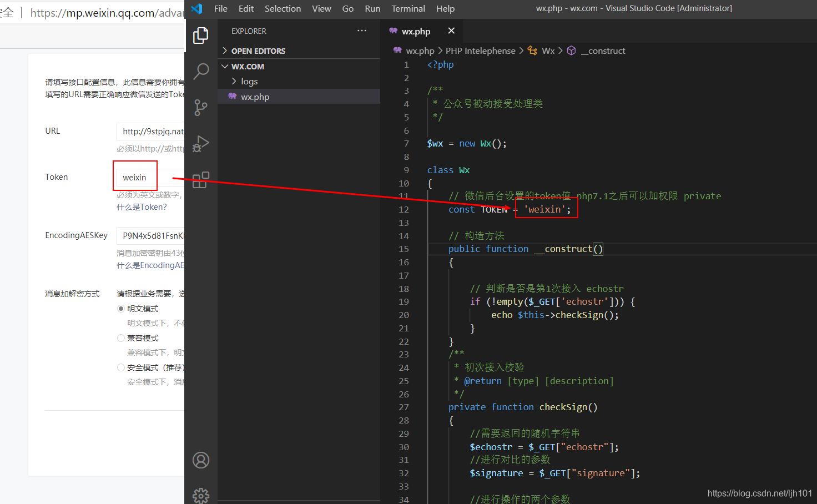The width and height of the screenshot is (817, 504).
Task: Open the 什么是EncodingAESKey help link
Action: (150, 265)
